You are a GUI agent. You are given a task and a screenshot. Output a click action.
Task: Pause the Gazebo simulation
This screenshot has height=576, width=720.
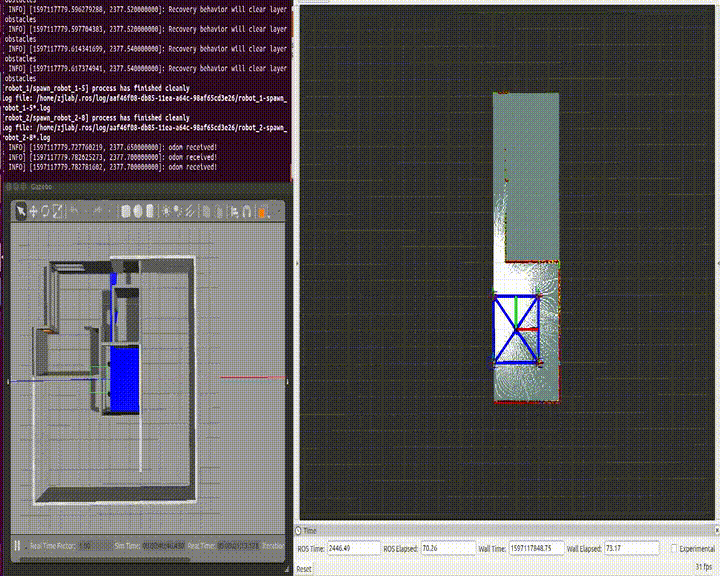coord(17,546)
